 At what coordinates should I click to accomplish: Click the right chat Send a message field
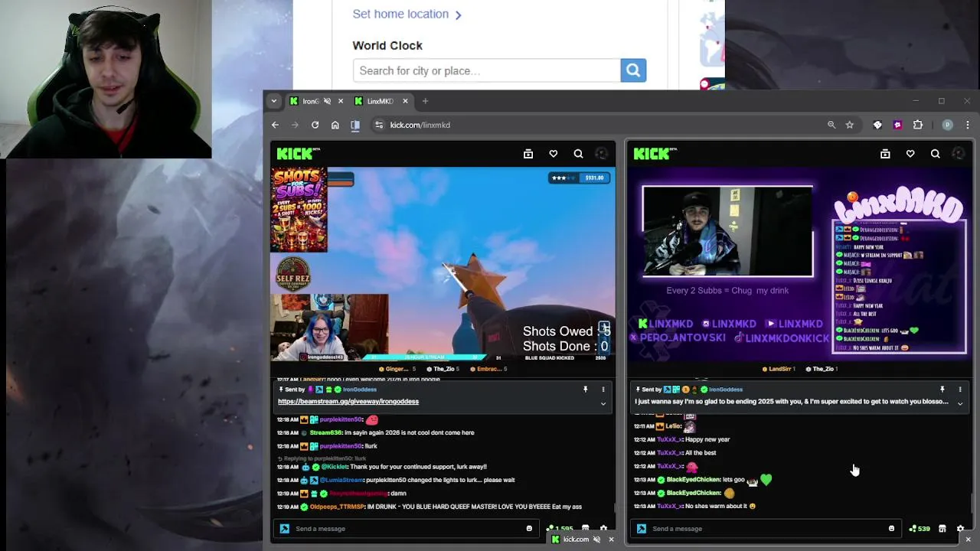pos(766,529)
